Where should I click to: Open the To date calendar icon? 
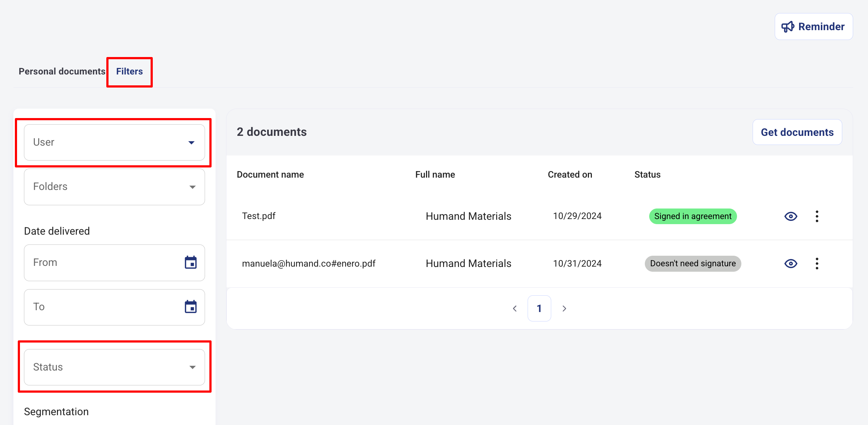(x=191, y=307)
